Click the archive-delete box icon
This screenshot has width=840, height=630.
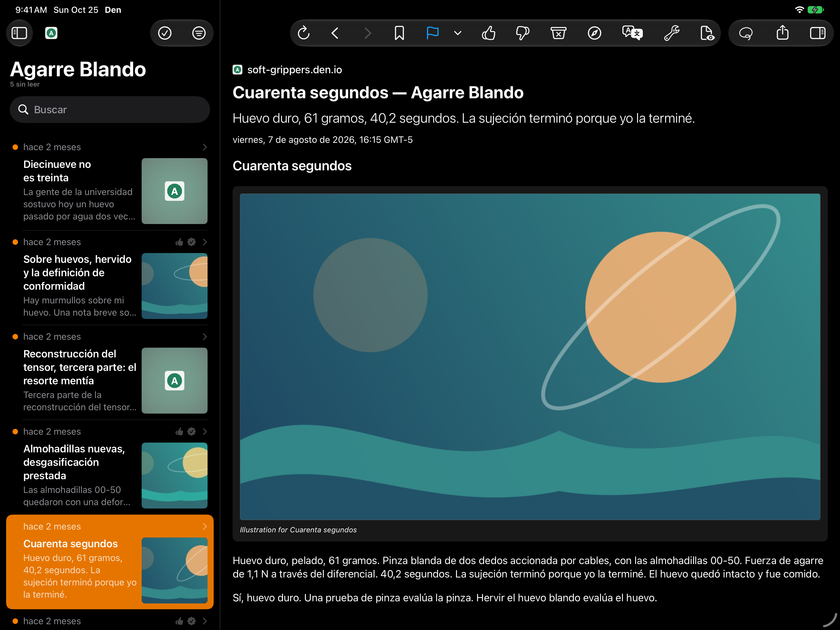coord(559,33)
